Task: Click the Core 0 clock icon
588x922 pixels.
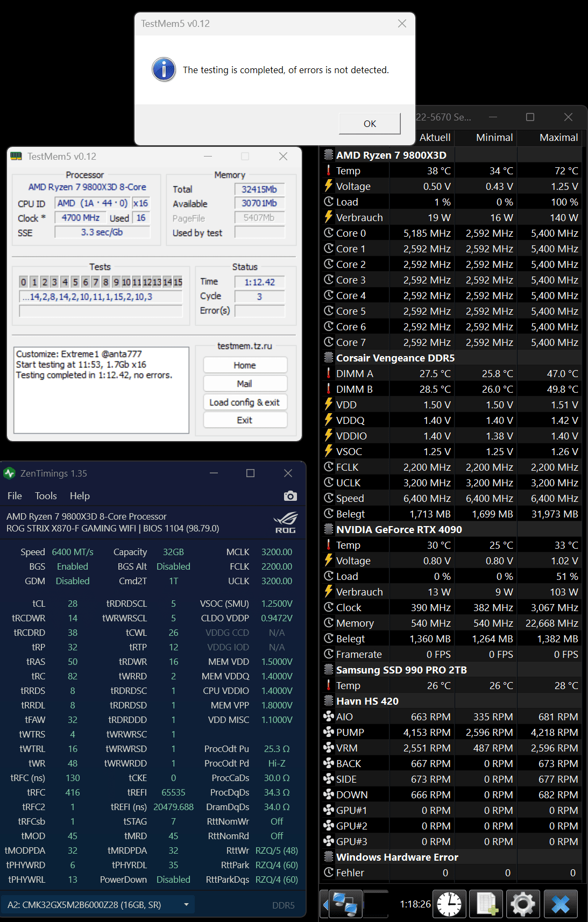Action: (x=329, y=233)
